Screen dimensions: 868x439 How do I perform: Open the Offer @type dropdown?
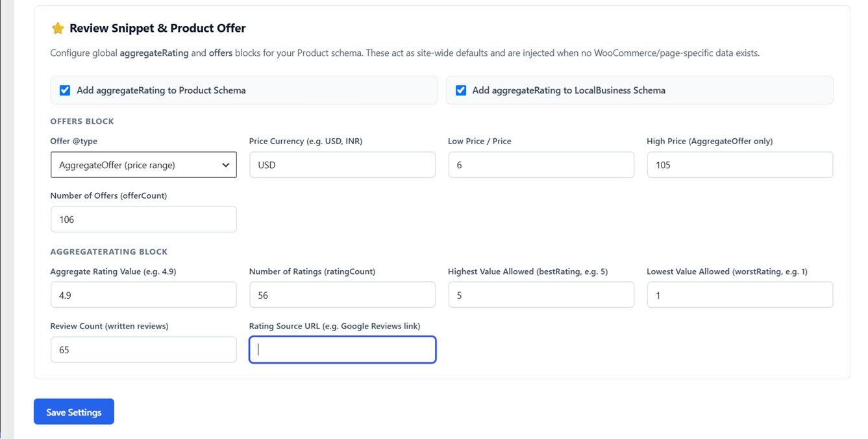tap(143, 165)
